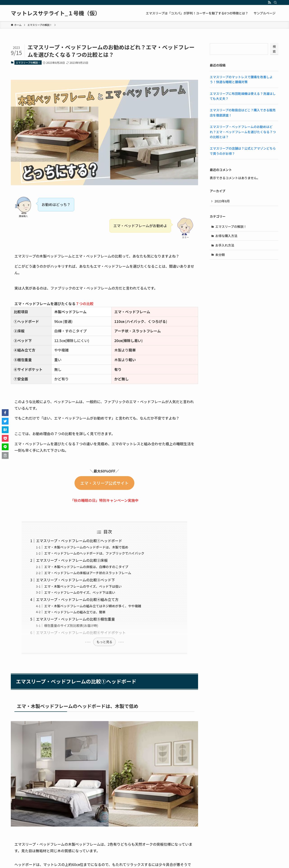Click the home icon in breadcrumb
The height and width of the screenshot is (868, 289).
(12, 25)
